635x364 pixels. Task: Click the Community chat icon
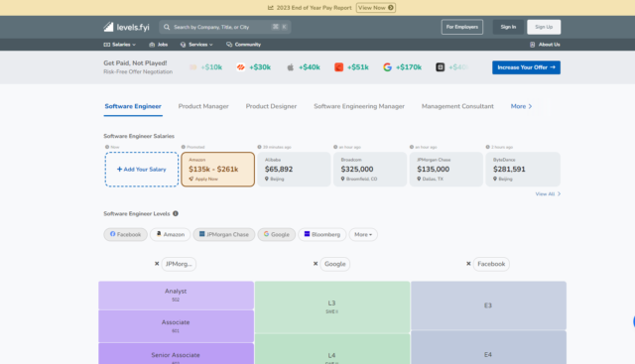coord(229,45)
